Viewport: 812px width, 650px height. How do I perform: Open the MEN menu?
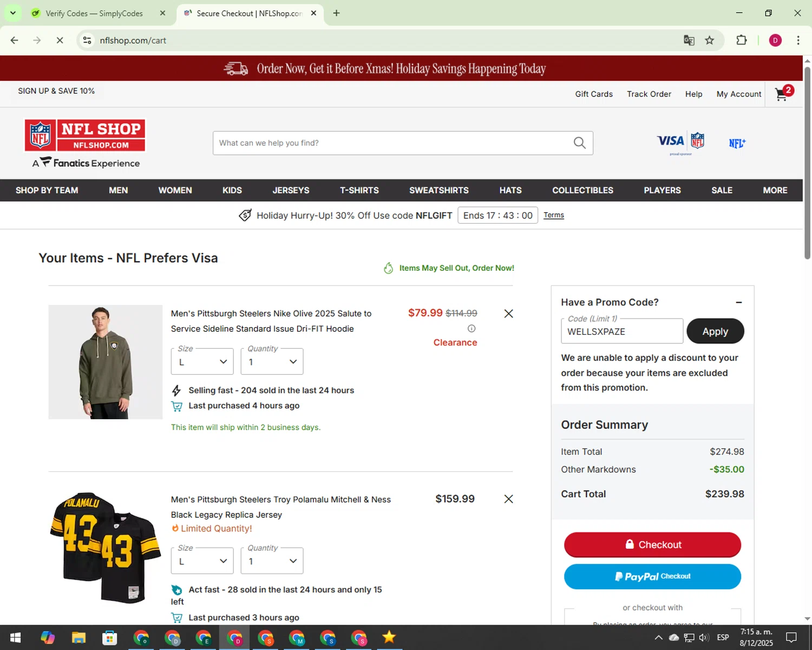click(x=119, y=190)
